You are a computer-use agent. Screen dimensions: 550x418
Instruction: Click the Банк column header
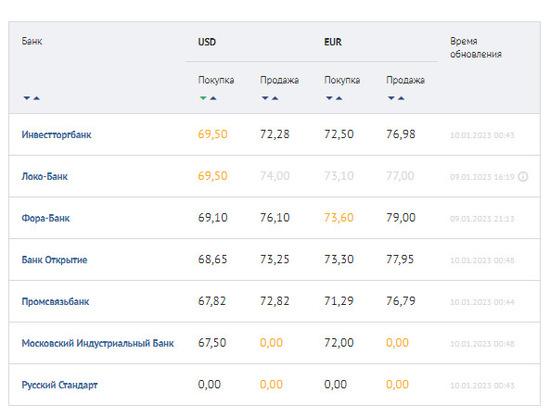(x=32, y=41)
